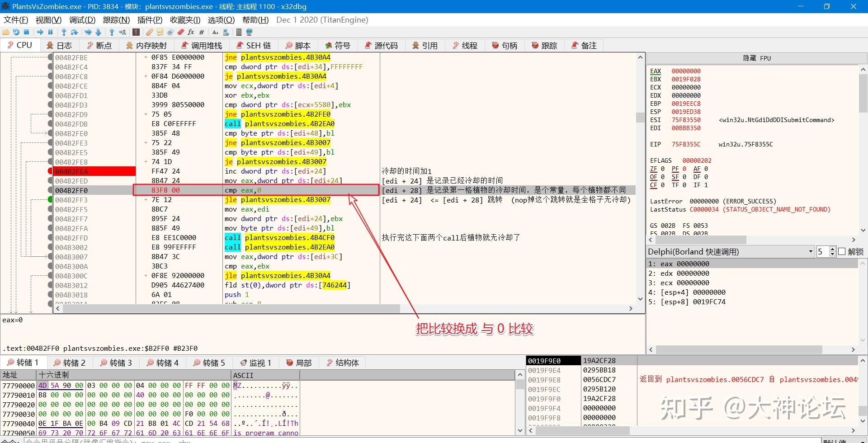
Task: Switch to the 监视 1 tab
Action: click(x=255, y=363)
